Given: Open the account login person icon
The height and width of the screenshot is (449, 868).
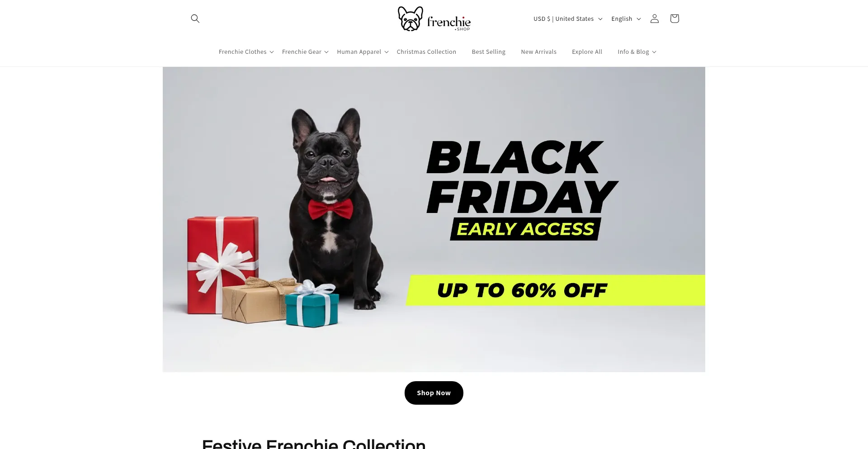Looking at the screenshot, I should [x=655, y=19].
